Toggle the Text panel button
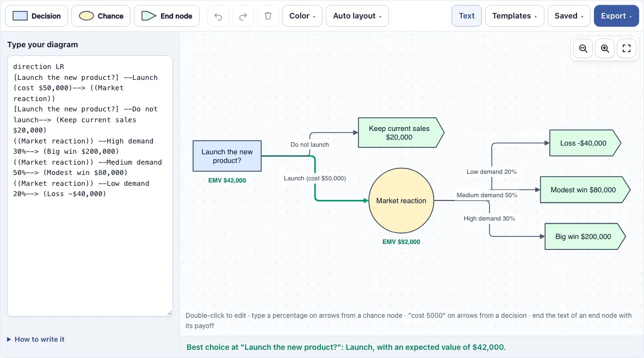Image resolution: width=644 pixels, height=358 pixels. [467, 16]
